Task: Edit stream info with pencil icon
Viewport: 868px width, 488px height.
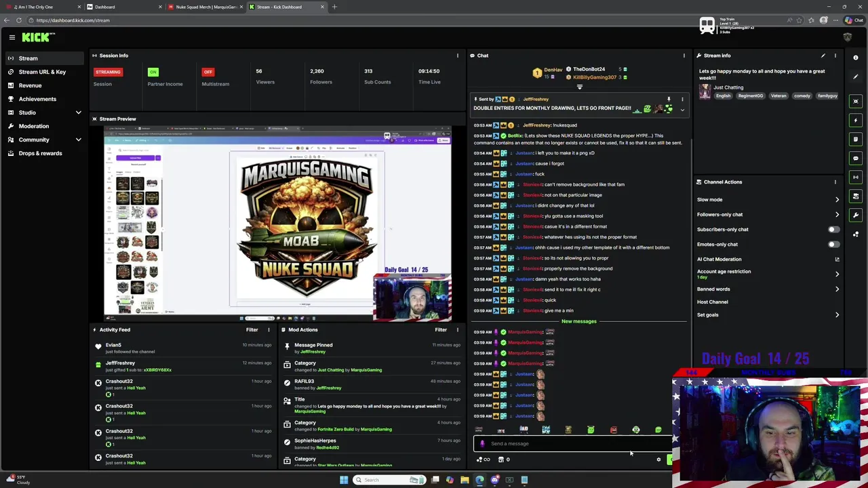Action: point(823,56)
